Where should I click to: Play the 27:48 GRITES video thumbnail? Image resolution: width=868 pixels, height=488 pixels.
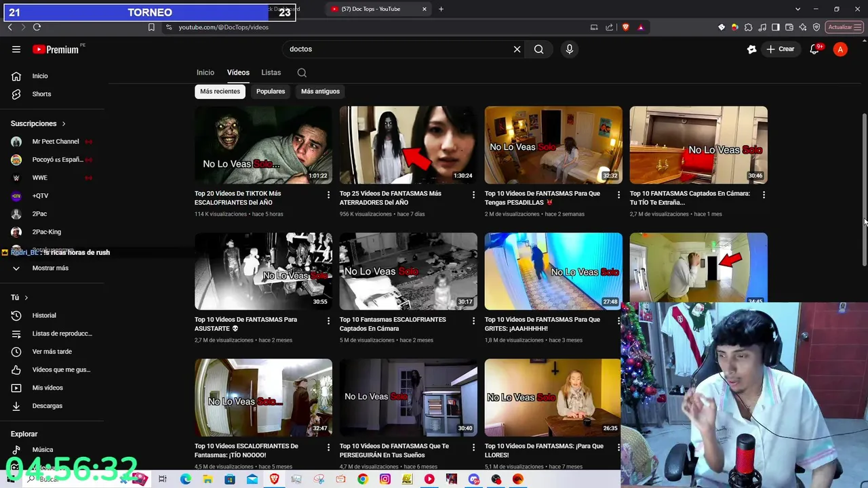pyautogui.click(x=553, y=271)
